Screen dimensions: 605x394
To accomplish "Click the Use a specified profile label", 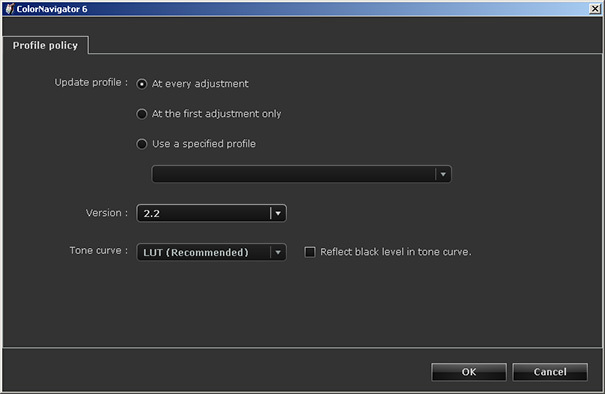I will tap(204, 144).
